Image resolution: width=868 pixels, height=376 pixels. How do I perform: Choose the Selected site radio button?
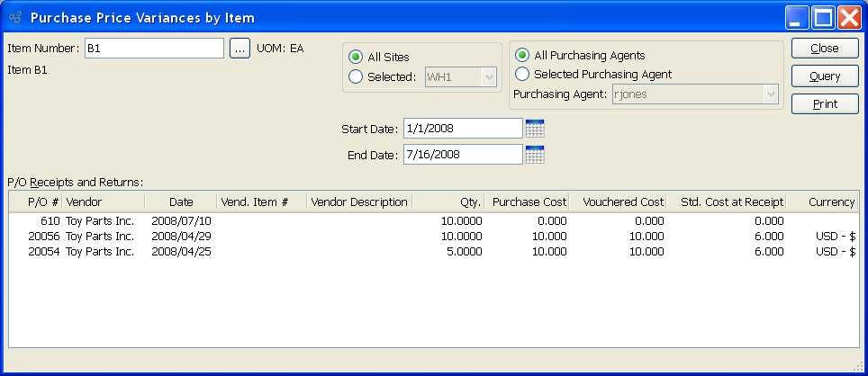click(x=356, y=76)
